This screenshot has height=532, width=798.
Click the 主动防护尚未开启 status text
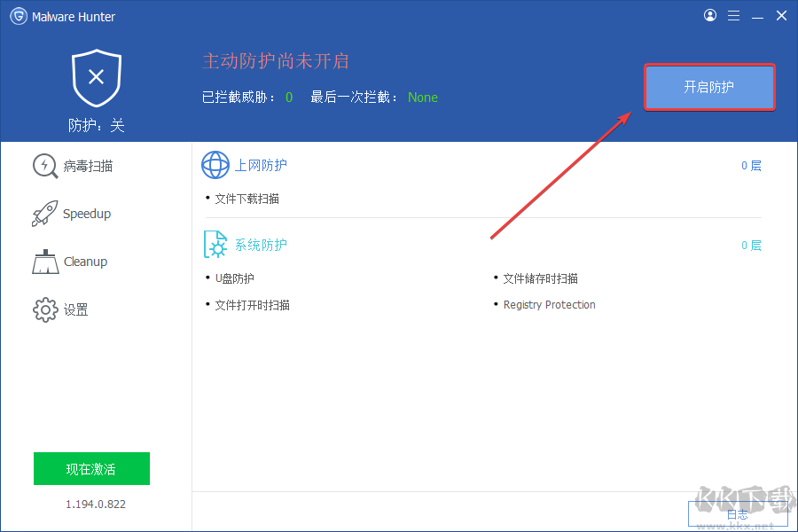coord(276,61)
